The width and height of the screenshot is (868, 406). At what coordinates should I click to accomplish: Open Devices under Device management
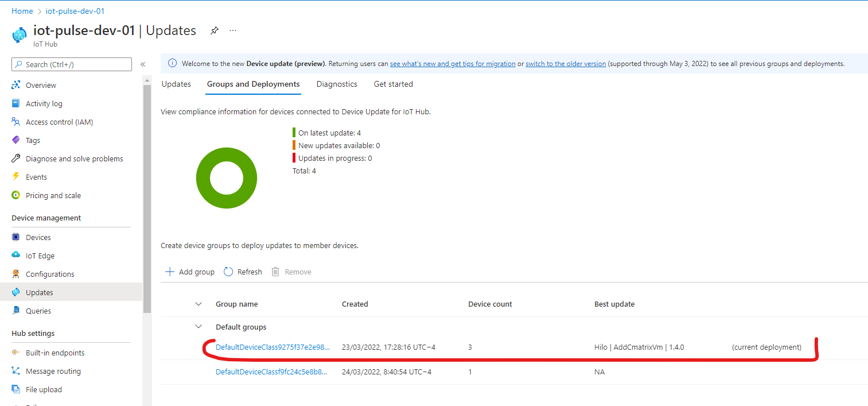point(39,237)
